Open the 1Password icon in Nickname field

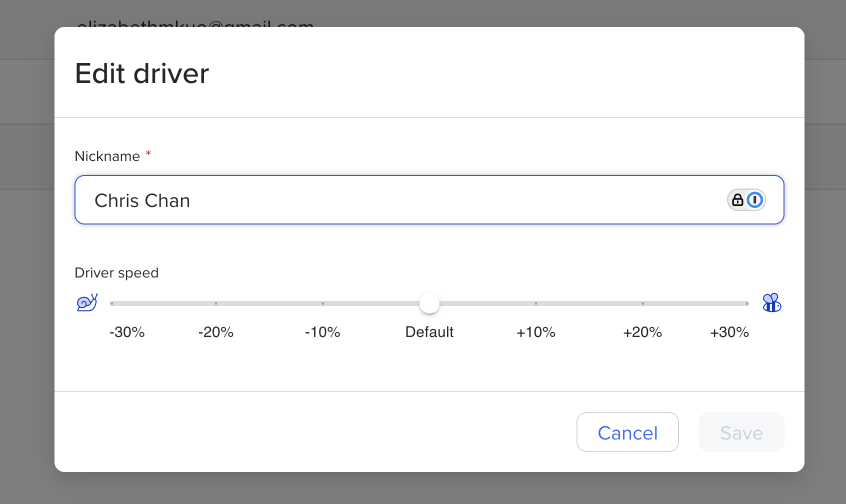pos(754,200)
